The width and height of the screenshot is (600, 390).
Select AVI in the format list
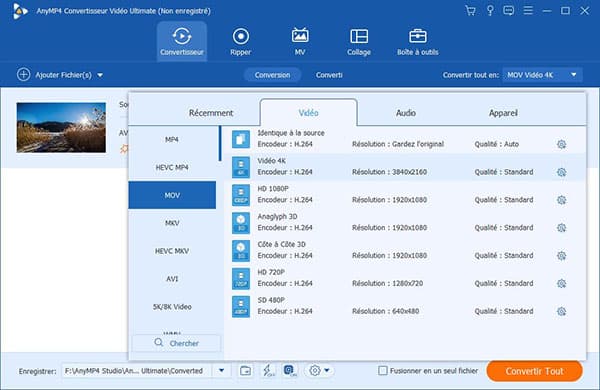coord(172,279)
